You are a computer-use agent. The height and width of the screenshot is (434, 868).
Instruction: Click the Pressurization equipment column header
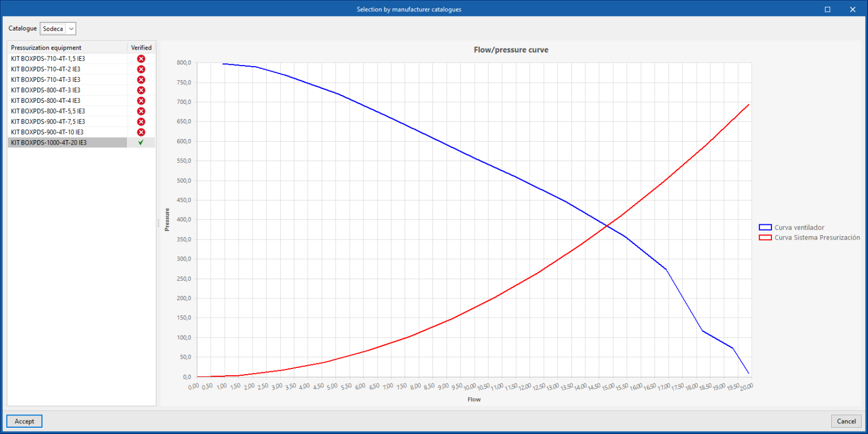pos(67,47)
